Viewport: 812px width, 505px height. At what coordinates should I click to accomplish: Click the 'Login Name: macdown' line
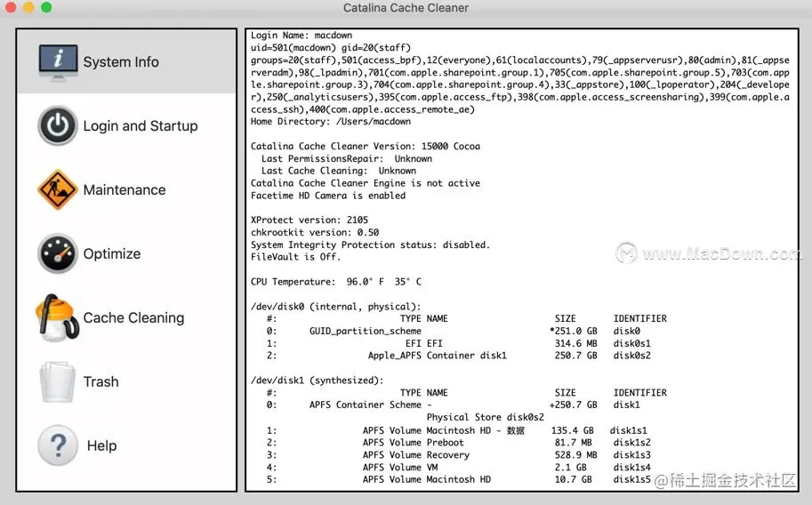[x=301, y=36]
